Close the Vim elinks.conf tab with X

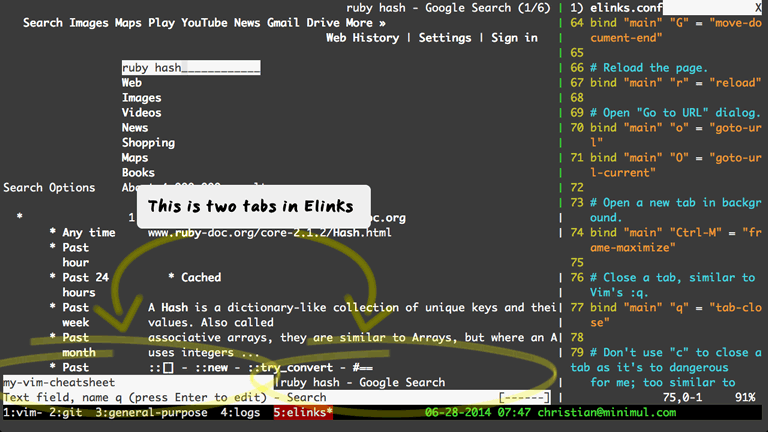pyautogui.click(x=758, y=8)
